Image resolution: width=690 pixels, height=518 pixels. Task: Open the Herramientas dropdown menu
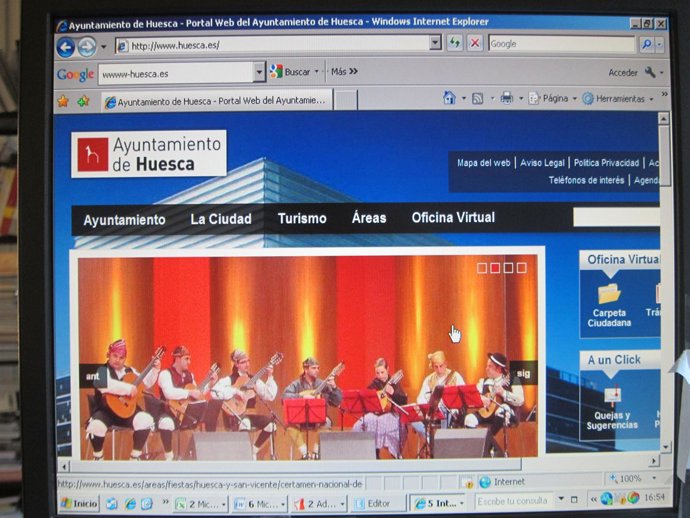[x=618, y=98]
